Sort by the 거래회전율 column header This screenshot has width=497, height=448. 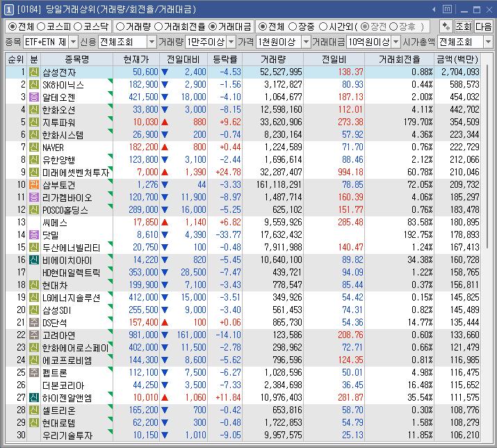click(x=400, y=59)
